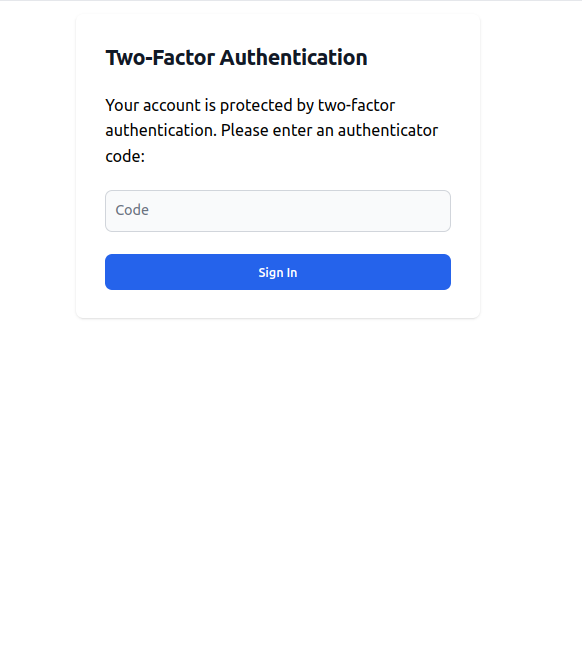Viewport: 582px width, 646px height.
Task: Click the word 'account' in the description
Action: pos(172,106)
